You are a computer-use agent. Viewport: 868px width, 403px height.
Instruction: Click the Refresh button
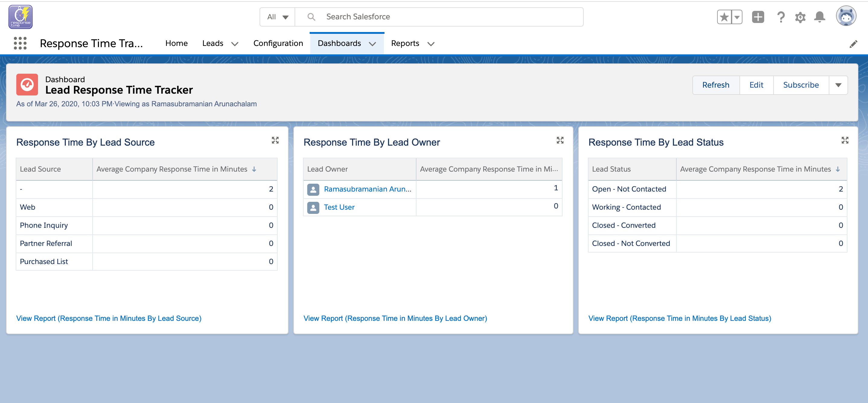pyautogui.click(x=715, y=85)
